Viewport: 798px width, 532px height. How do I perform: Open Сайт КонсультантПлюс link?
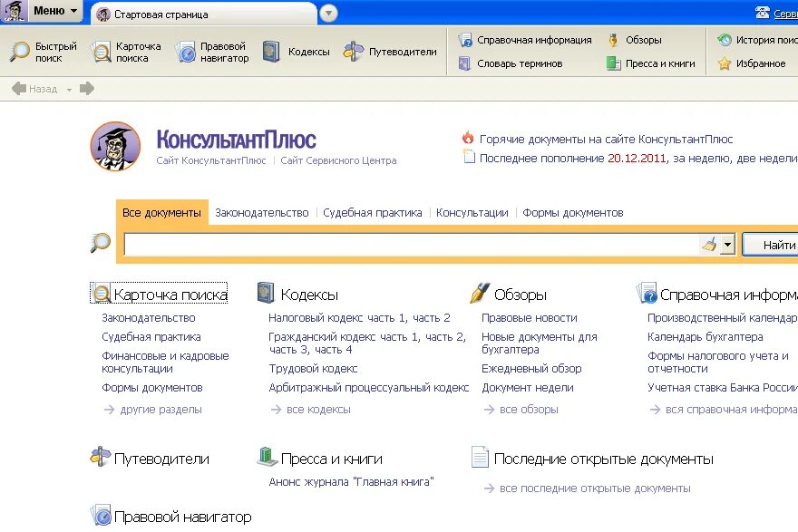(210, 160)
